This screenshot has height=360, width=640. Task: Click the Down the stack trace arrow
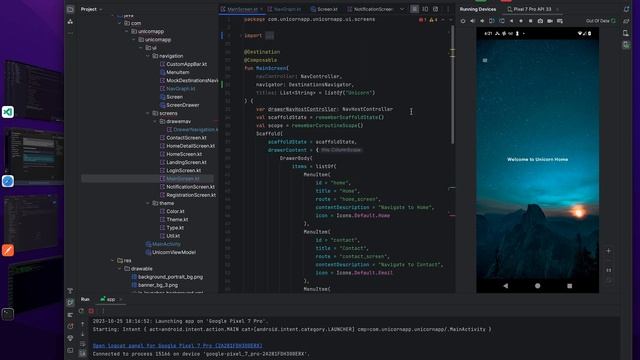[x=83, y=334]
